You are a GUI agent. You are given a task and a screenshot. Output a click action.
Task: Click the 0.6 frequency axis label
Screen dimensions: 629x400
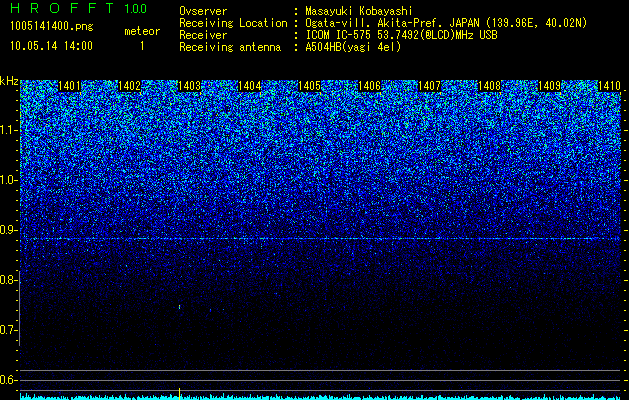(8, 380)
